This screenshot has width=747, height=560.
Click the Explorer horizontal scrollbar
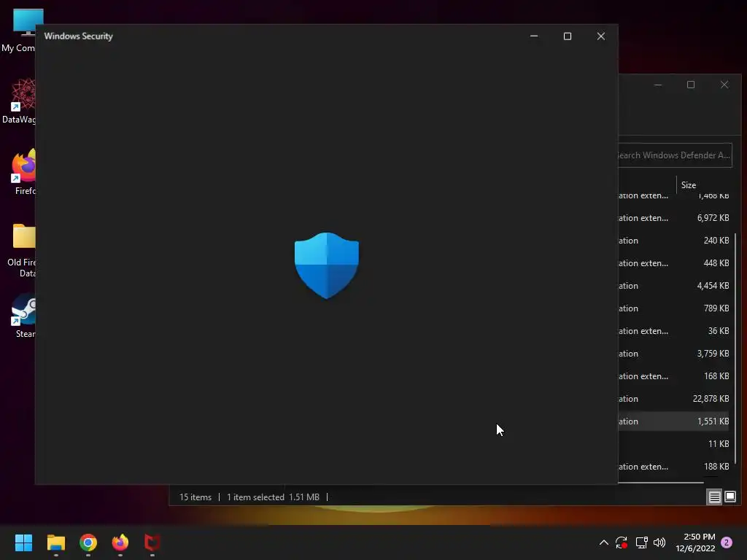(x=661, y=483)
